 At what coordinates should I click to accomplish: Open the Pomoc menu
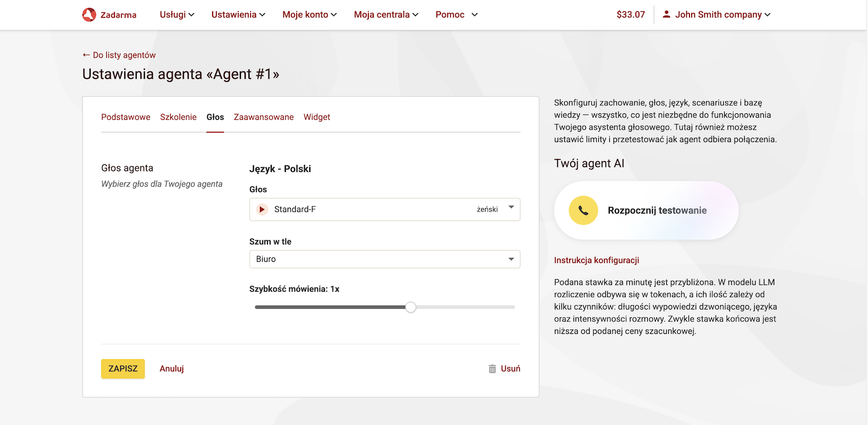click(x=456, y=15)
